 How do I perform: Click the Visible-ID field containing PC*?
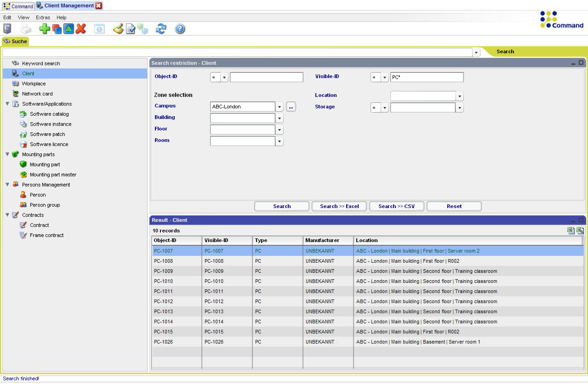click(427, 77)
